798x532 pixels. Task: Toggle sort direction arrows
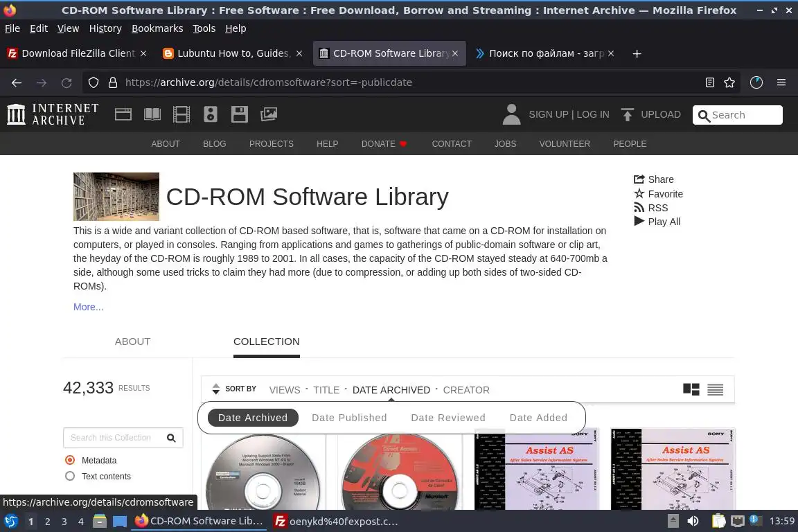coord(216,389)
